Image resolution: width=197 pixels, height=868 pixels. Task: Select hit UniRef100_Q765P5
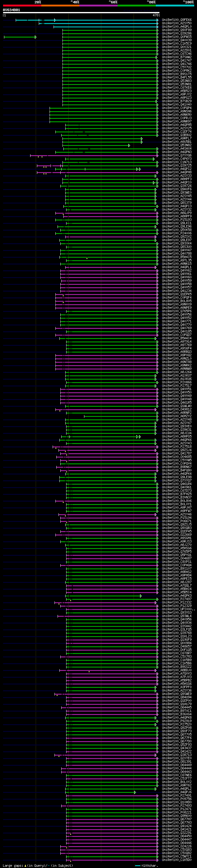click(x=177, y=551)
